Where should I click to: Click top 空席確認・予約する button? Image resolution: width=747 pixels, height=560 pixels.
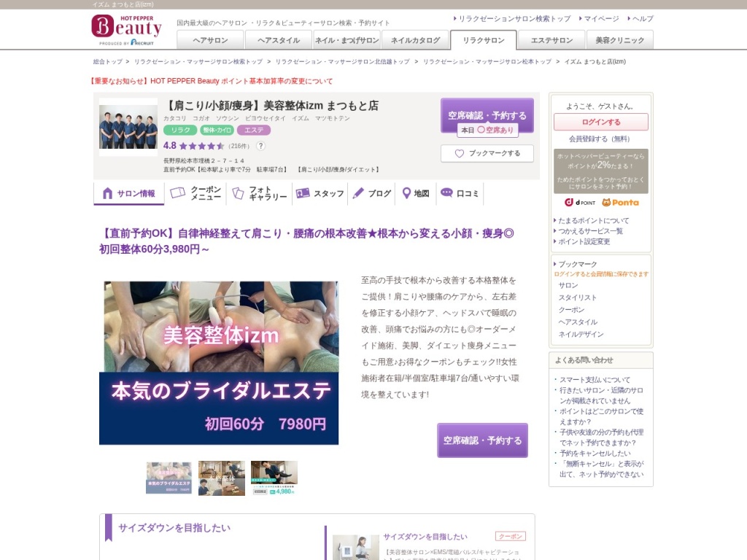(487, 114)
